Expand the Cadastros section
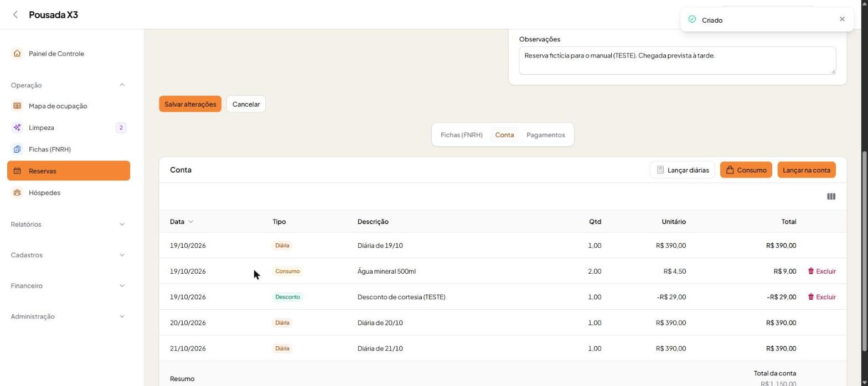This screenshot has height=386, width=868. (x=122, y=255)
